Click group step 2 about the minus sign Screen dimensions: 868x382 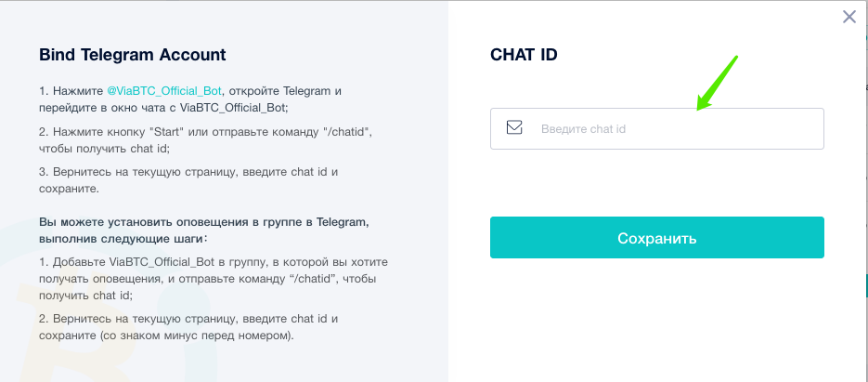click(188, 327)
